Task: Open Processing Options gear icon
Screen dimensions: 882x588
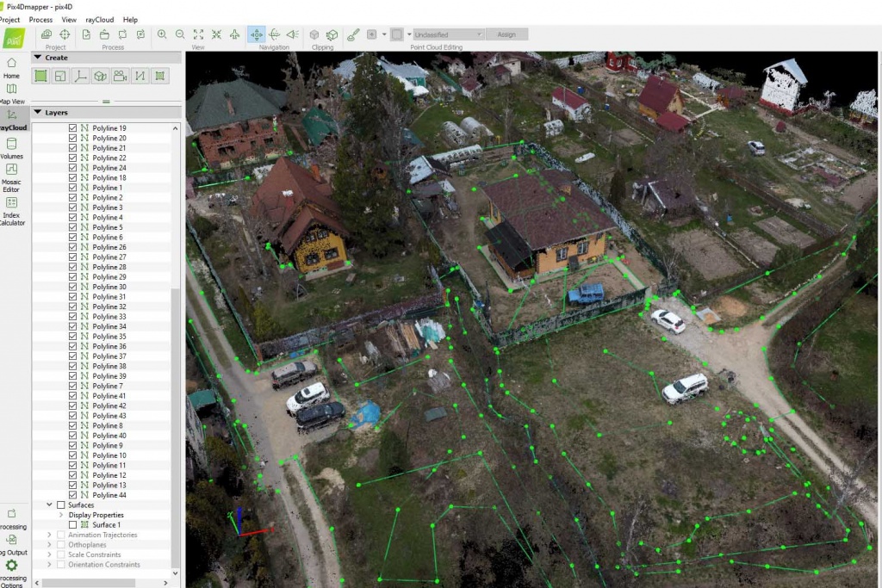Action: 12,567
